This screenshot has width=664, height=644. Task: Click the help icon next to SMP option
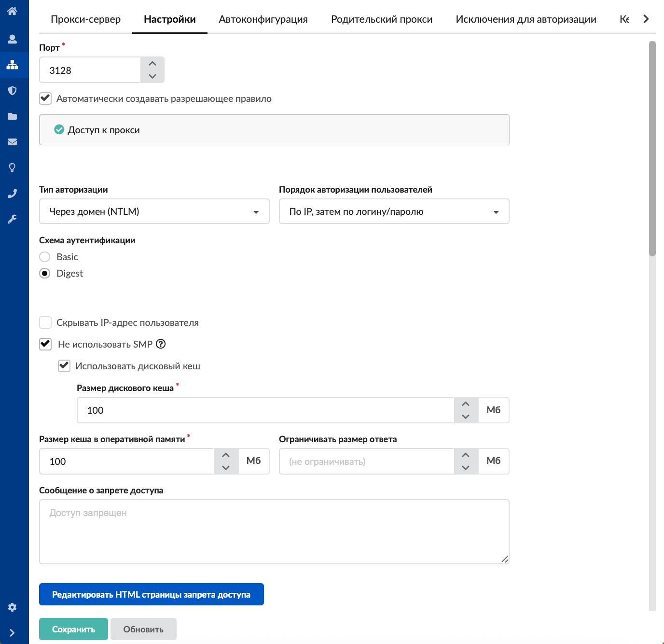(161, 344)
